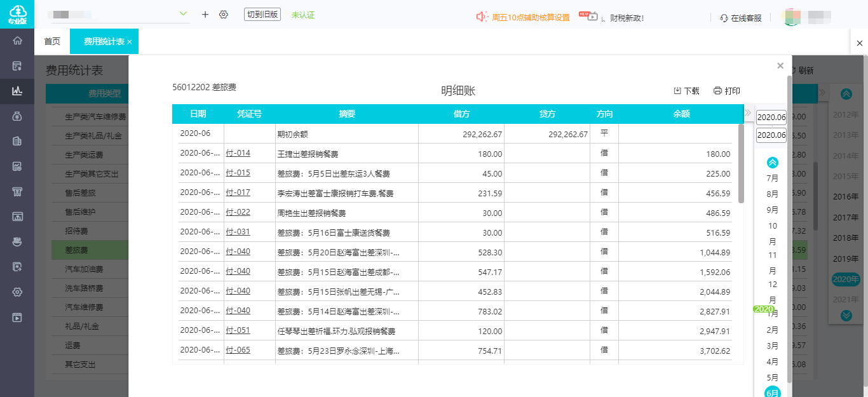Open the company selector dropdown

184,13
